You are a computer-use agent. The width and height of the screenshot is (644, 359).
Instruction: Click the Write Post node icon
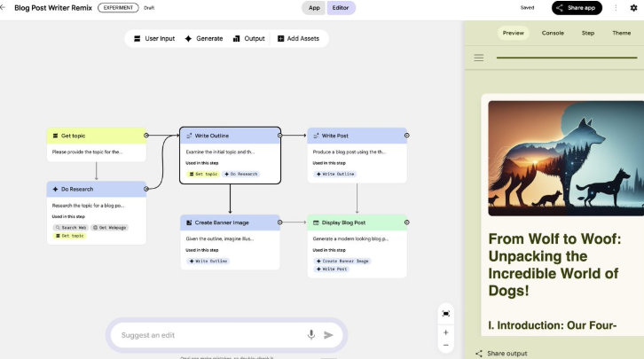coord(316,136)
